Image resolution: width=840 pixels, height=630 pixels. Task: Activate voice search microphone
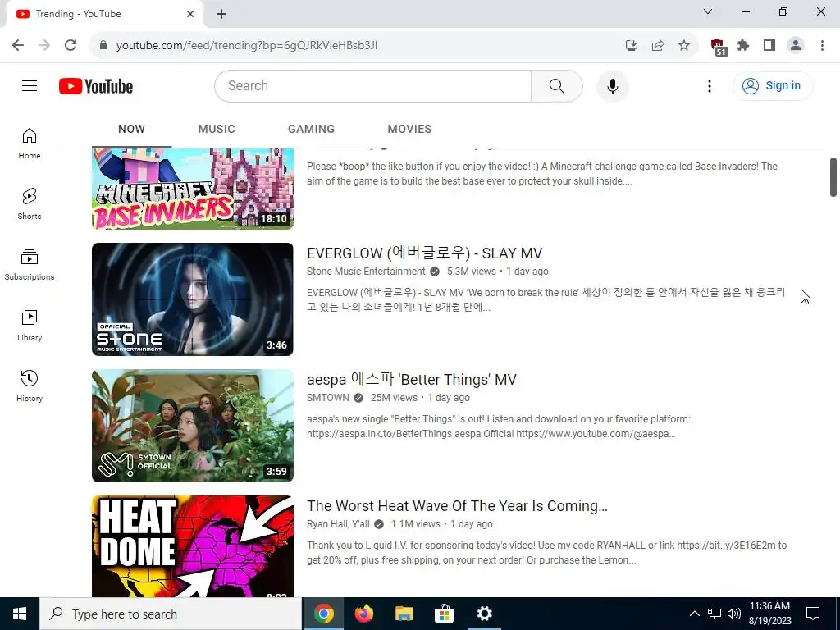pos(612,85)
